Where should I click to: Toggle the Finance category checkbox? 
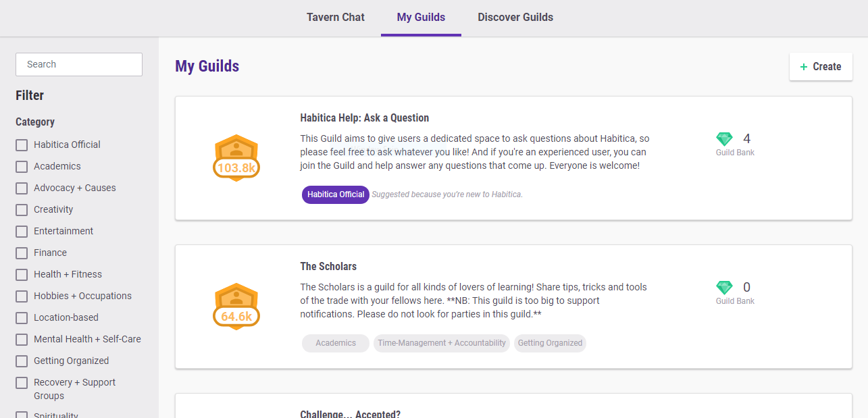pos(22,253)
